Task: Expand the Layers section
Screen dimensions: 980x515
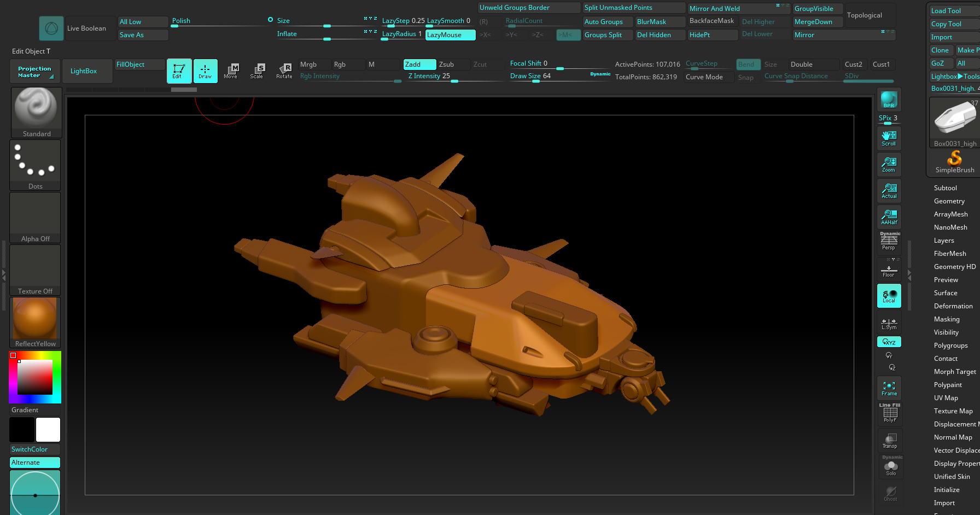Action: 944,241
